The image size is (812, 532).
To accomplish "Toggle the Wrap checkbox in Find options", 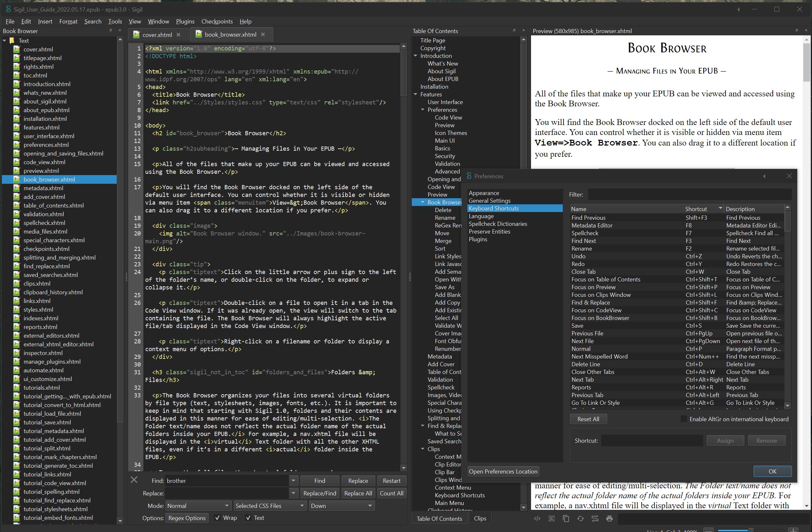I will pos(217,518).
